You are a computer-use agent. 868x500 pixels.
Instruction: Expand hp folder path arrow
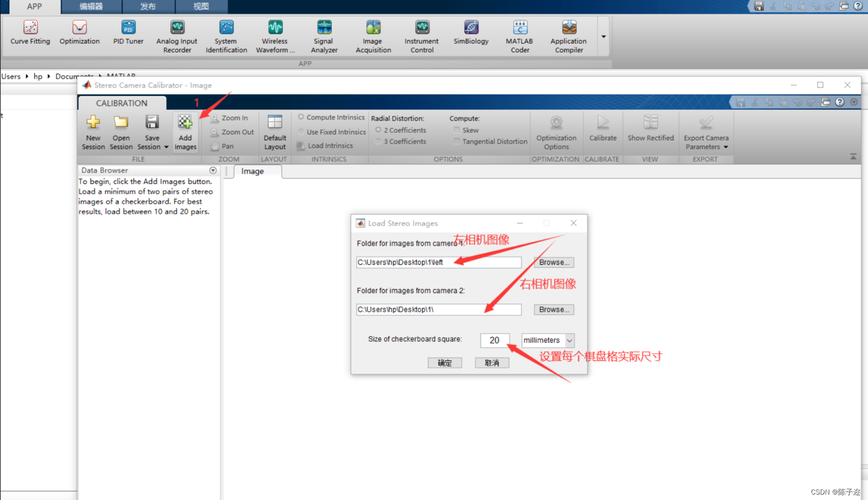pos(49,76)
